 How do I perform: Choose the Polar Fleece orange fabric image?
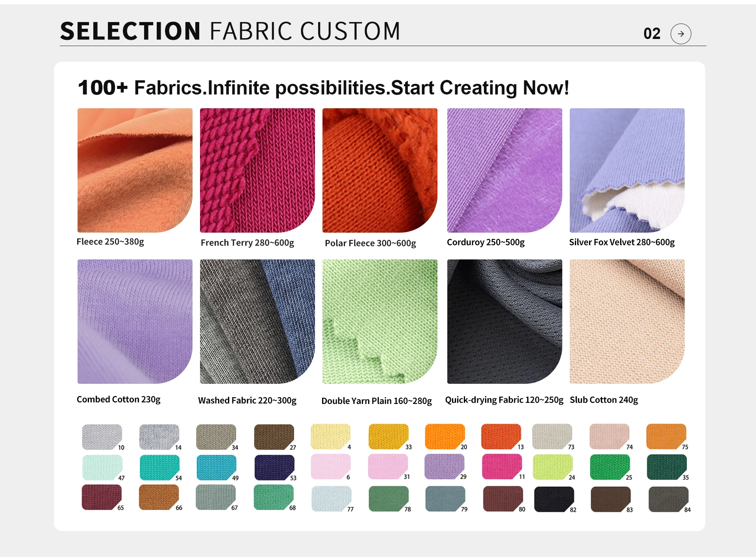pyautogui.click(x=380, y=170)
